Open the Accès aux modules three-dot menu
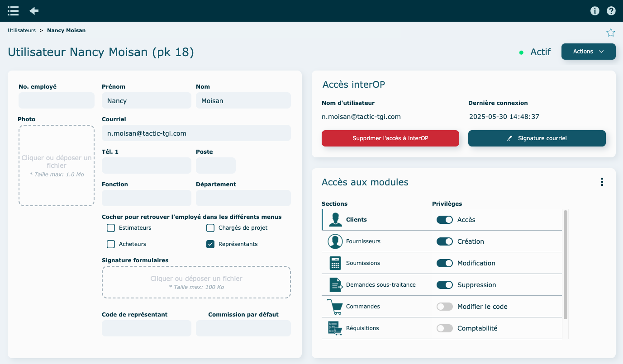 click(602, 182)
